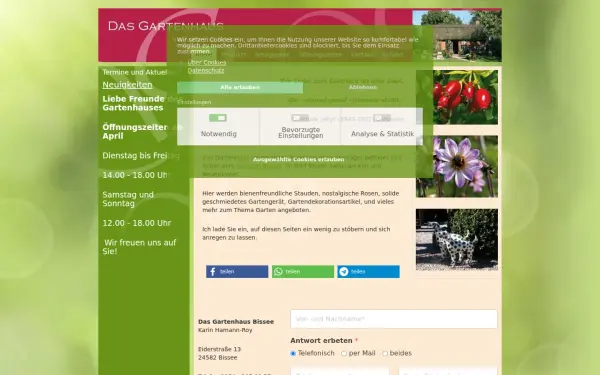Viewport: 600px width, 375px height.
Task: Open the purple dahlia flower photo
Action: (x=457, y=166)
